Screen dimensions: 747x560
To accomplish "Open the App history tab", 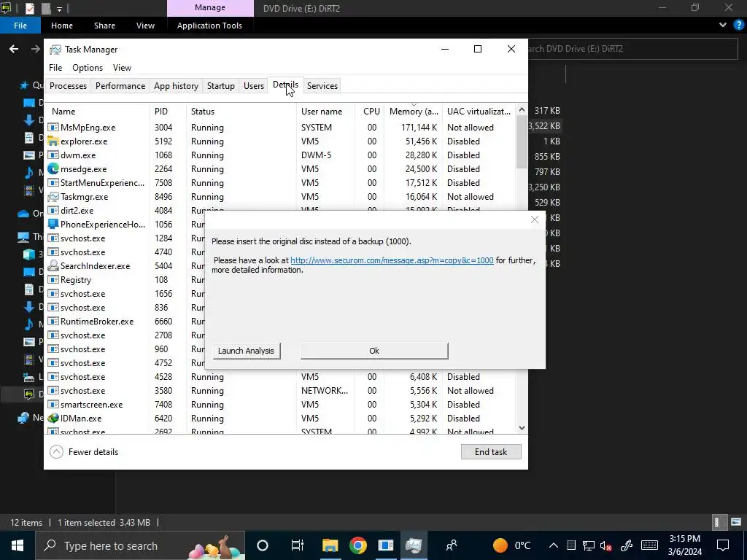I will [x=176, y=86].
